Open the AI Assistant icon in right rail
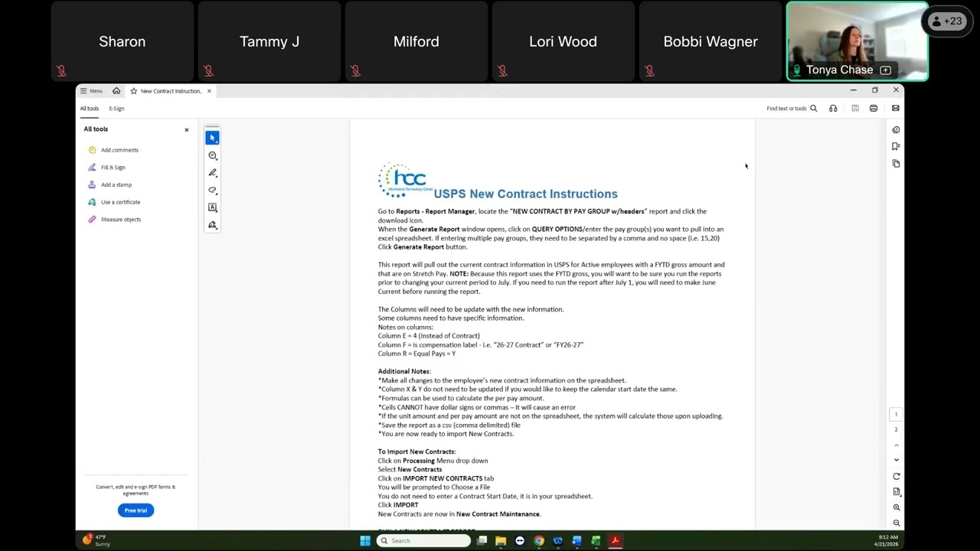This screenshot has width=980, height=551. coord(897,130)
